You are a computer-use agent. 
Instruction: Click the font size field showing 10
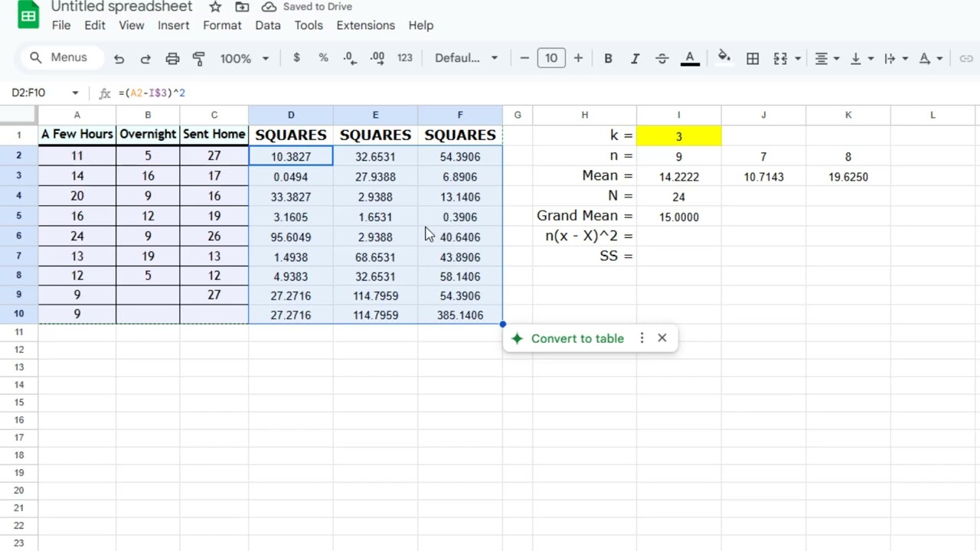[551, 57]
